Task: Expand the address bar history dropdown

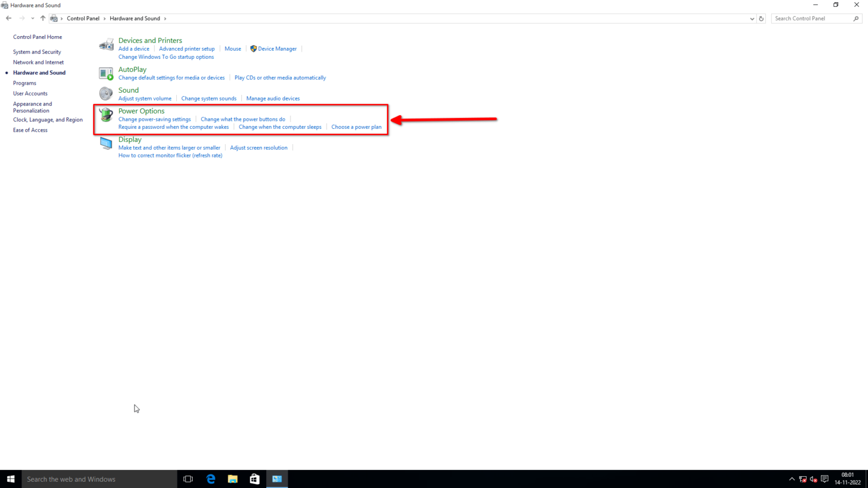Action: click(x=752, y=19)
